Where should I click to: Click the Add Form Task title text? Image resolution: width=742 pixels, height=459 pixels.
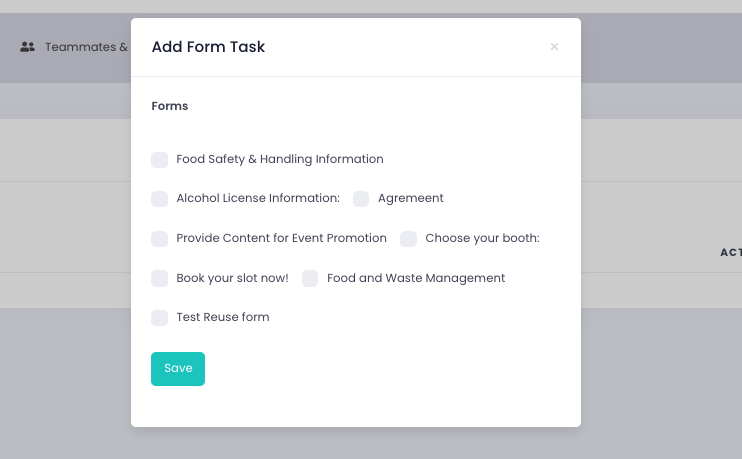point(208,47)
